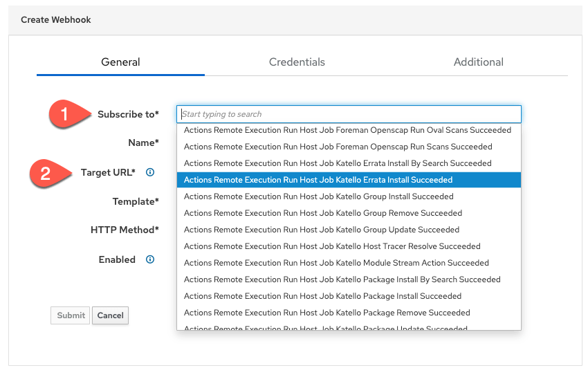Click the red annotation marker number 1
Image resolution: width=588 pixels, height=386 pixels.
(64, 114)
